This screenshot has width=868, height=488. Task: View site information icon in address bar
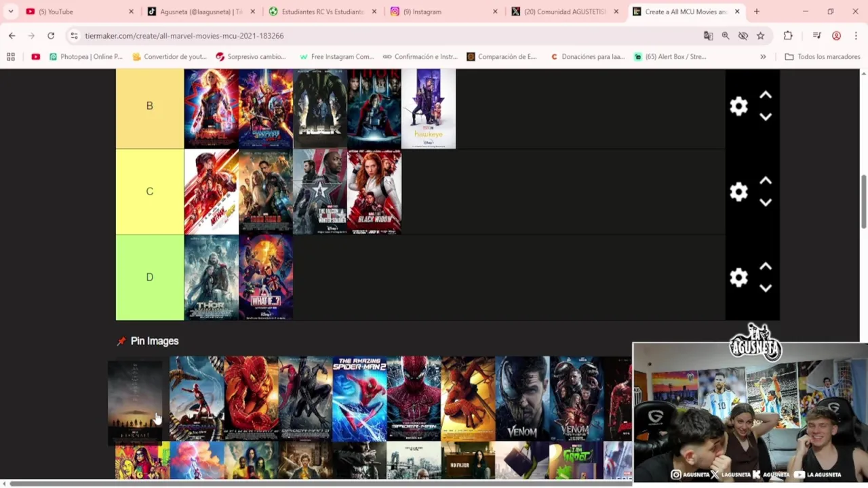click(74, 36)
